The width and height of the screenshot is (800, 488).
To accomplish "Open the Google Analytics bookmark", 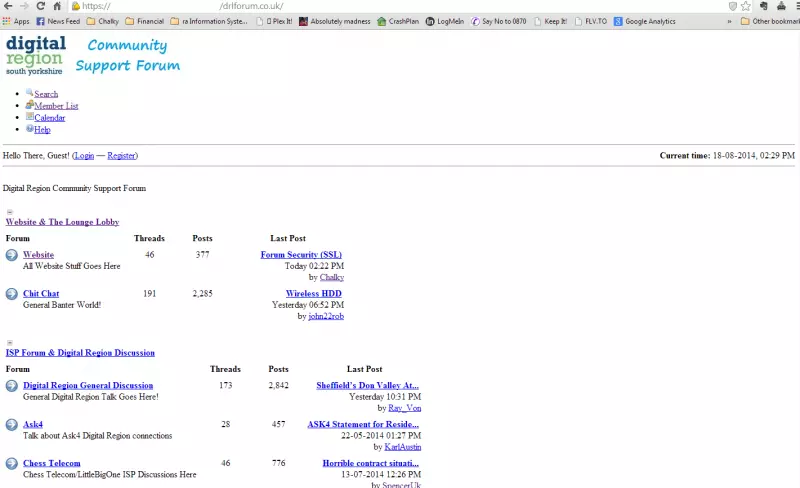I will pos(645,21).
